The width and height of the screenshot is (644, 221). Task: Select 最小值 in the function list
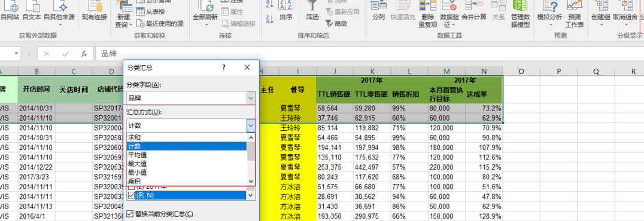[187, 172]
